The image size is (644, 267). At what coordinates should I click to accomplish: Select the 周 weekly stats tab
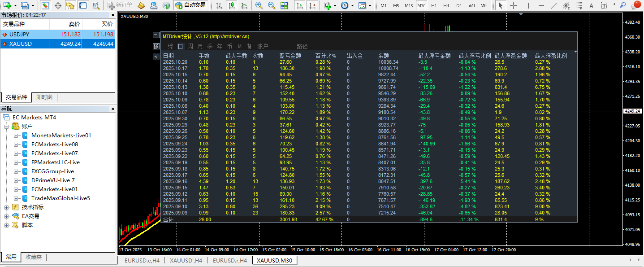coord(190,46)
